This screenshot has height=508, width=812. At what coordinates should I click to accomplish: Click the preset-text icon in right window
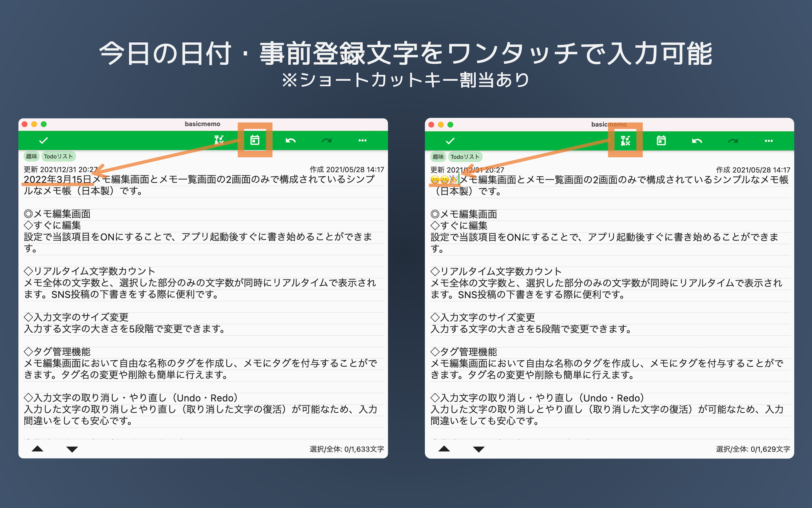coord(625,141)
